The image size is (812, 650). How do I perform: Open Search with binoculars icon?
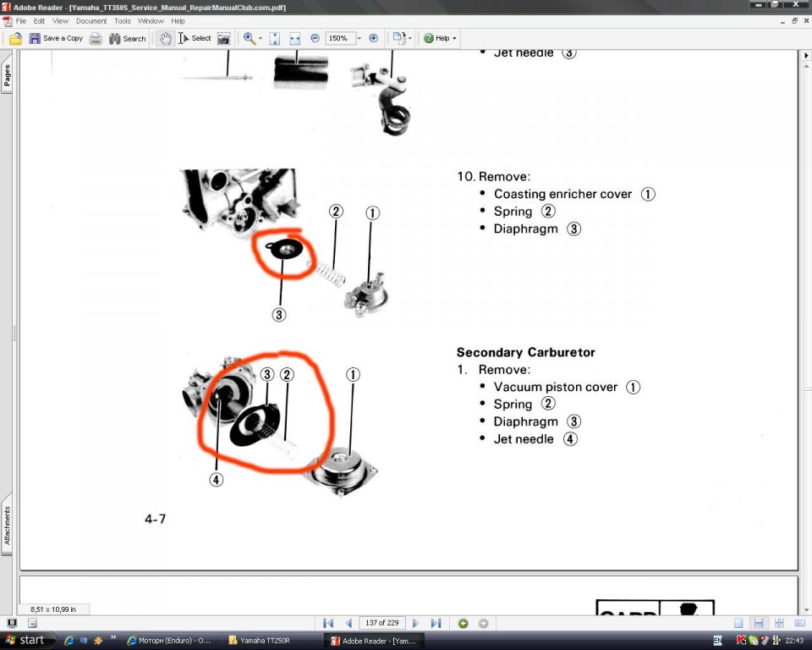point(128,38)
